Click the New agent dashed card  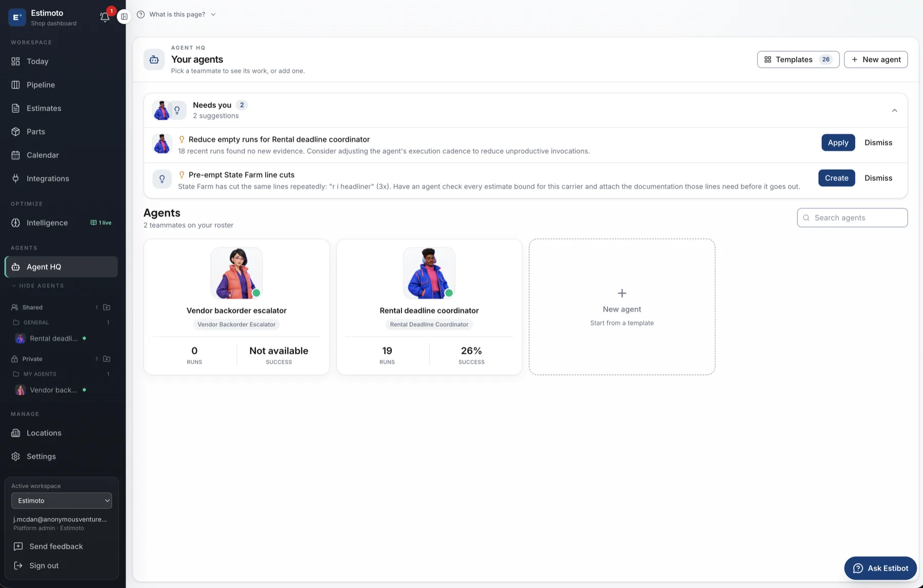point(622,307)
